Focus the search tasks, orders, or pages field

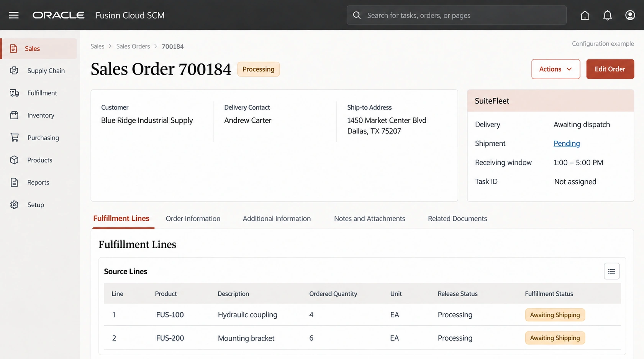coord(457,15)
